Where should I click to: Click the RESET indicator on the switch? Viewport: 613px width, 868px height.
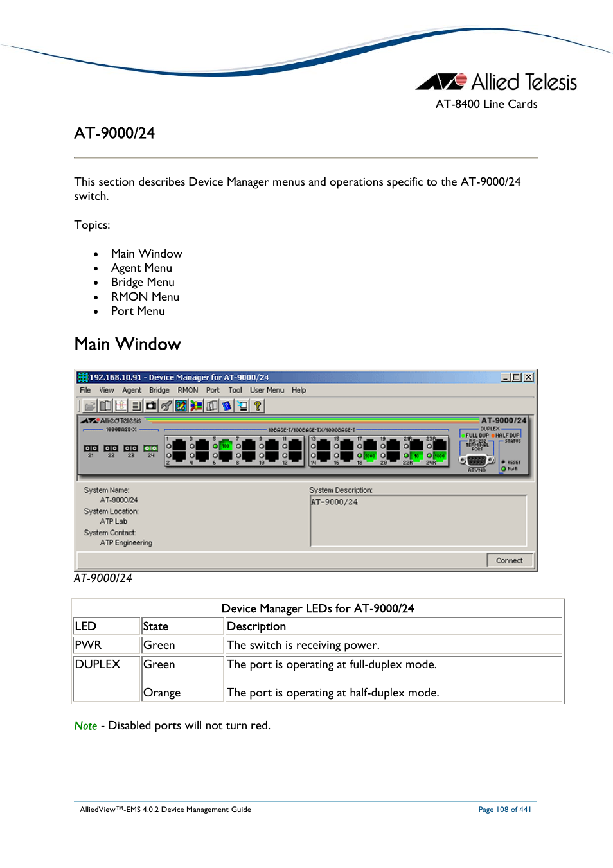tap(503, 462)
